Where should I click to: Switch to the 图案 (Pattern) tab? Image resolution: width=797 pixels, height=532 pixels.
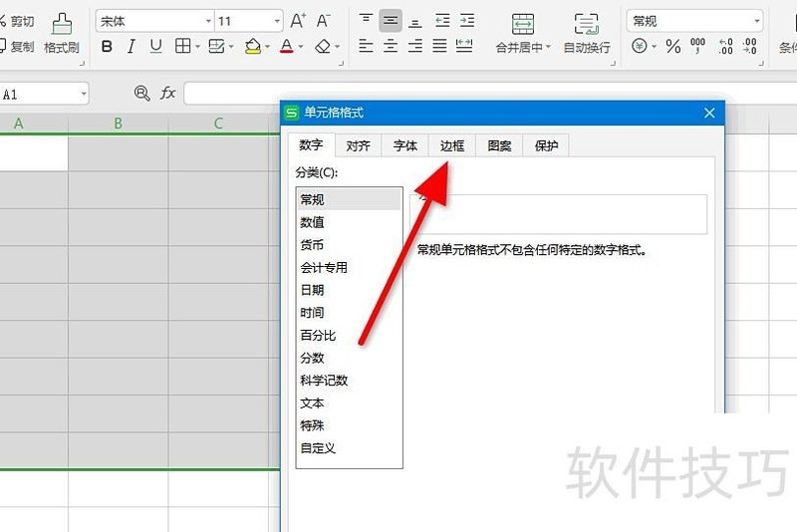pyautogui.click(x=499, y=145)
